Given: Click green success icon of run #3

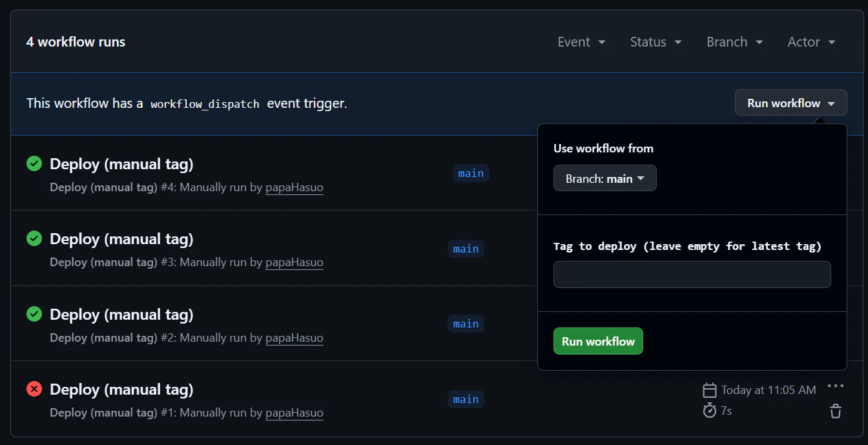Looking at the screenshot, I should [x=34, y=239].
